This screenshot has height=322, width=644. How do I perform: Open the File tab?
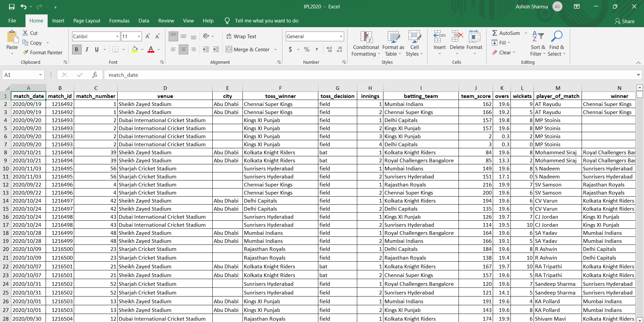(x=12, y=21)
